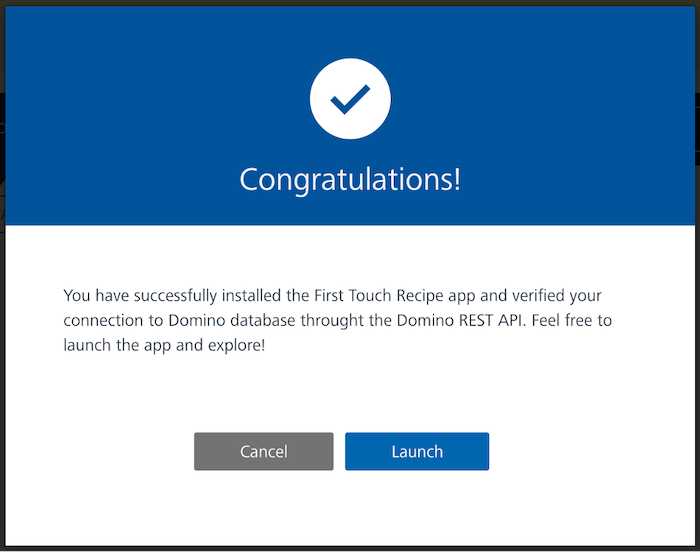This screenshot has height=552, width=700.
Task: Click the Congratulations! heading text
Action: [350, 180]
